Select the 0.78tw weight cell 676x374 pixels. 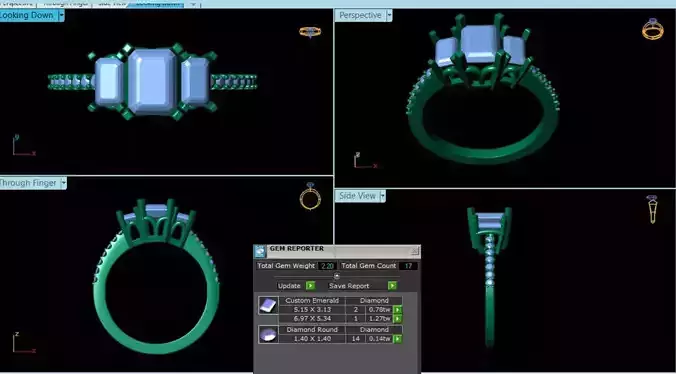click(379, 310)
